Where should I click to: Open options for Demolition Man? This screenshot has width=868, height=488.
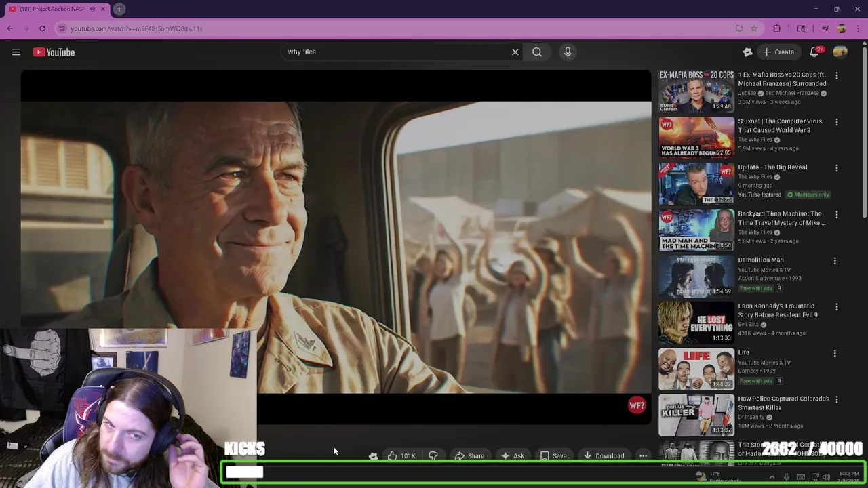pos(835,261)
